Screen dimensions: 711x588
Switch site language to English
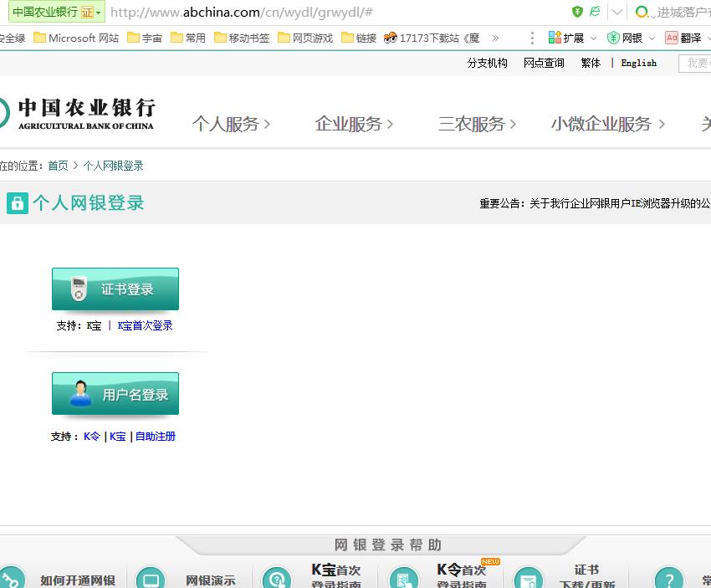pyautogui.click(x=639, y=63)
